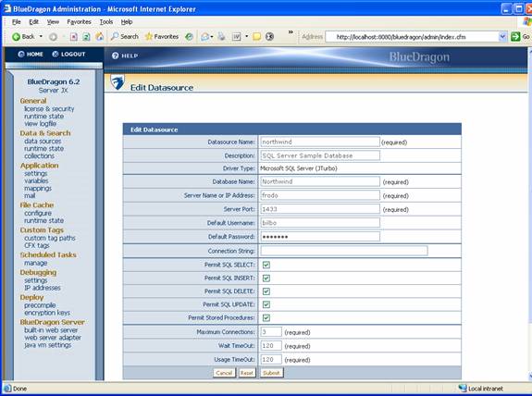Viewport: 532px width, 396px height.
Task: Open CFX tags link
Action: point(37,245)
